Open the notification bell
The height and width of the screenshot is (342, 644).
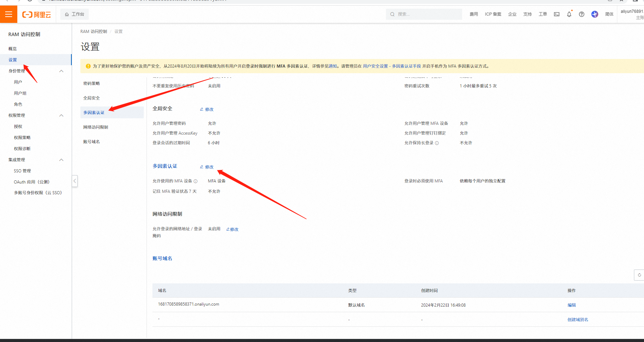click(569, 14)
